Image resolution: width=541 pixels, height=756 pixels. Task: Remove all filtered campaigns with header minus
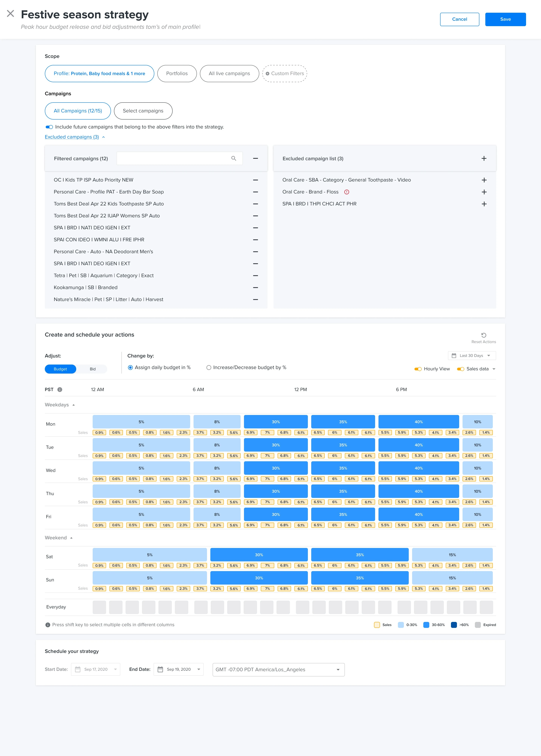click(256, 159)
